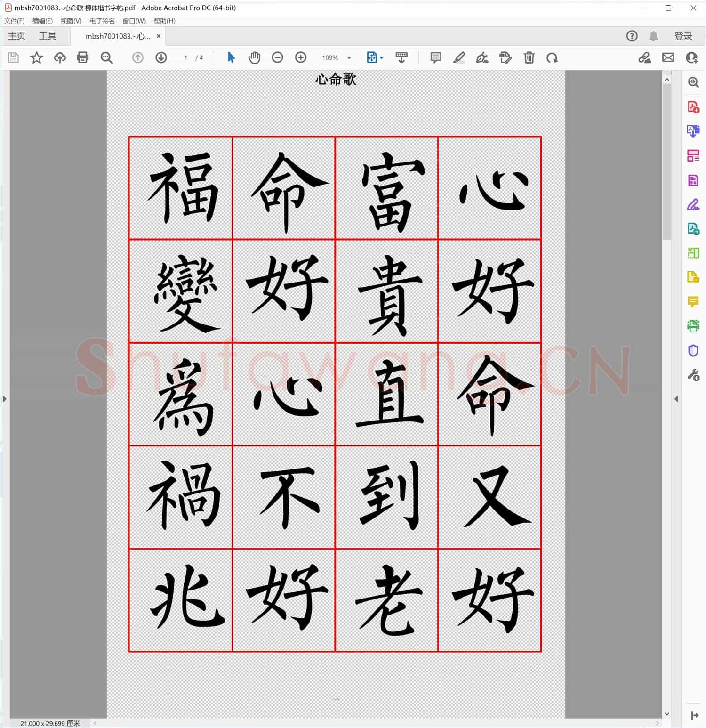The width and height of the screenshot is (706, 728).
Task: Zoom out with the minus icon
Action: click(277, 57)
